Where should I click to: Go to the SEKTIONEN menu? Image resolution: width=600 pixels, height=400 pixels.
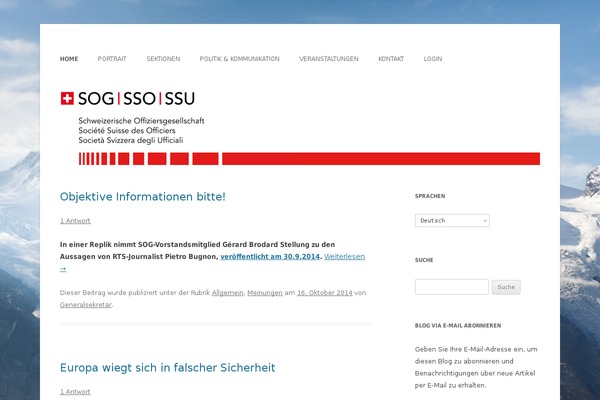pyautogui.click(x=163, y=59)
